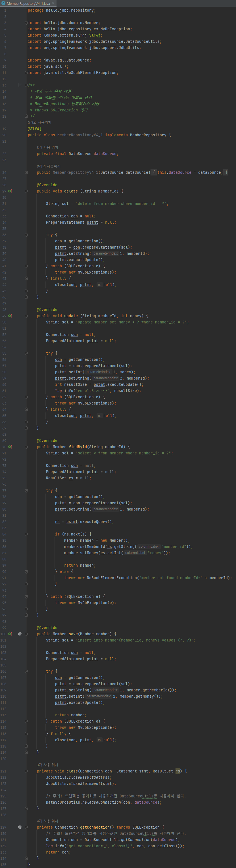Click the highlighted rs parameter in close signature
236x868 pixels.
pyautogui.click(x=177, y=771)
